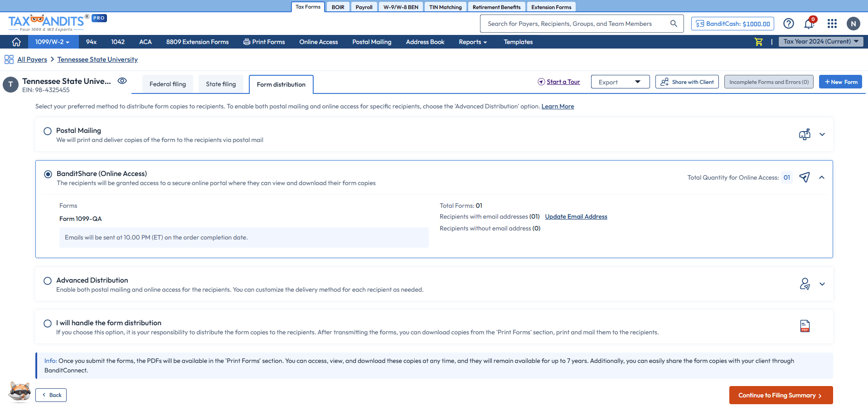Click the All Payers breadcrumb link
Viewport: 868px width, 411px height.
click(x=32, y=59)
